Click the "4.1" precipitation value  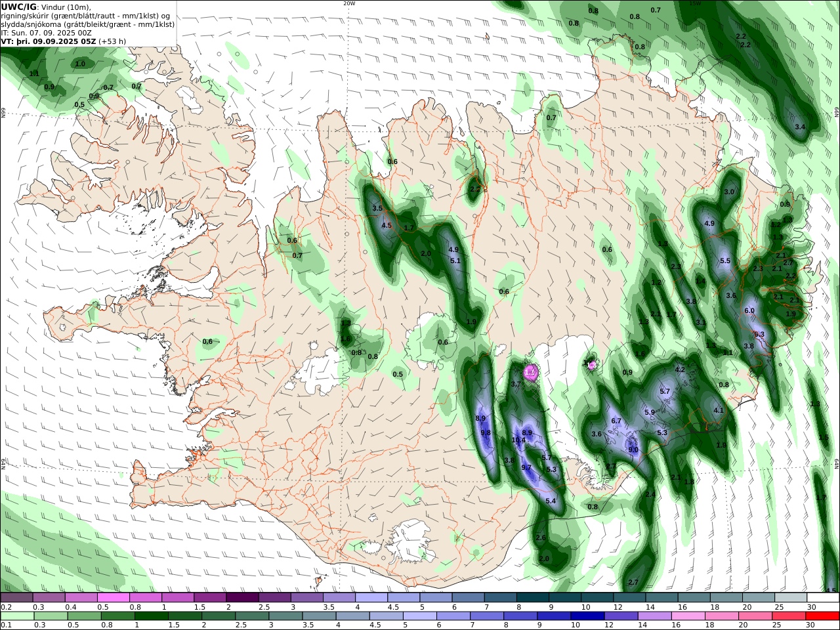718,410
